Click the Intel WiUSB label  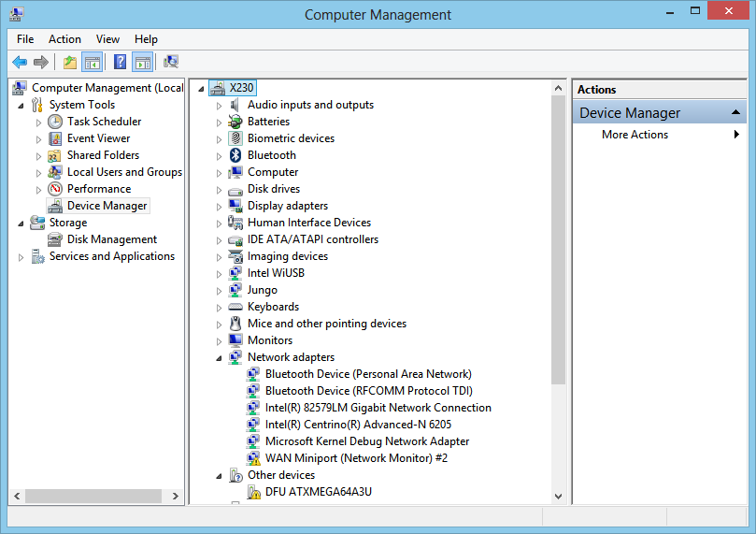(276, 273)
